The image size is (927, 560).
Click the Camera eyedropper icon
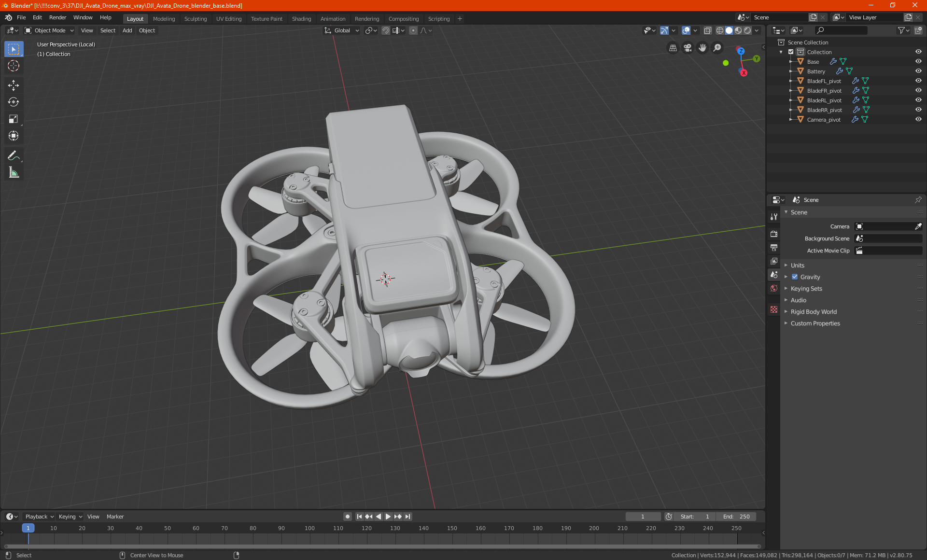pyautogui.click(x=918, y=226)
